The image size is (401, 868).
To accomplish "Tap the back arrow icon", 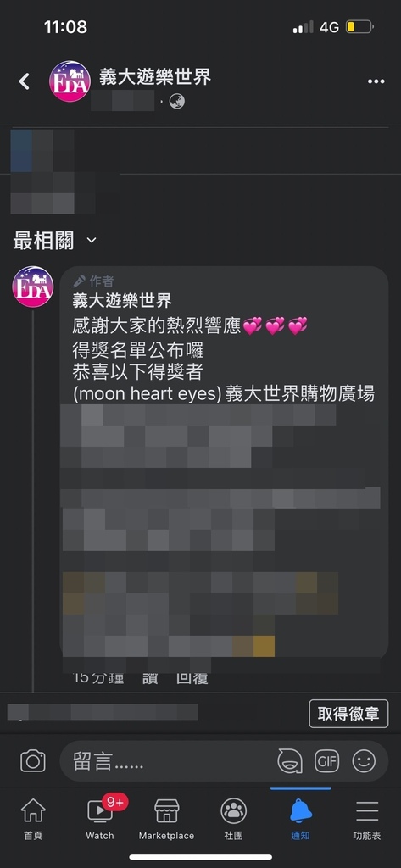I will pyautogui.click(x=24, y=81).
